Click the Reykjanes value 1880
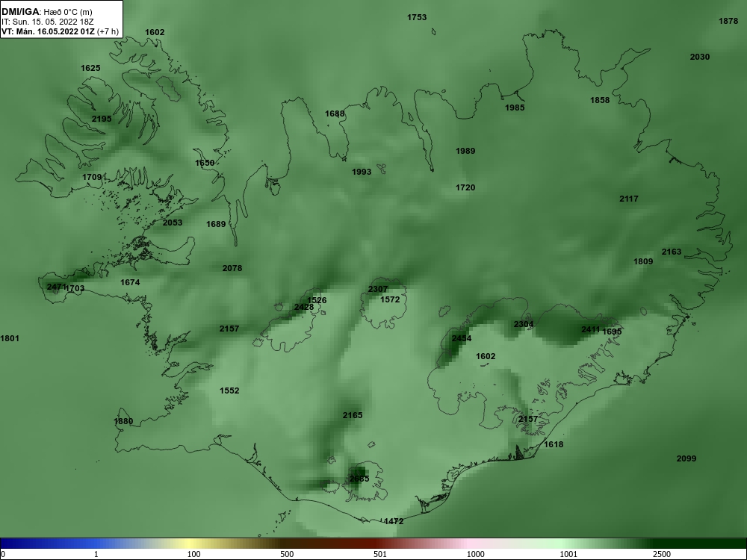 (x=123, y=421)
